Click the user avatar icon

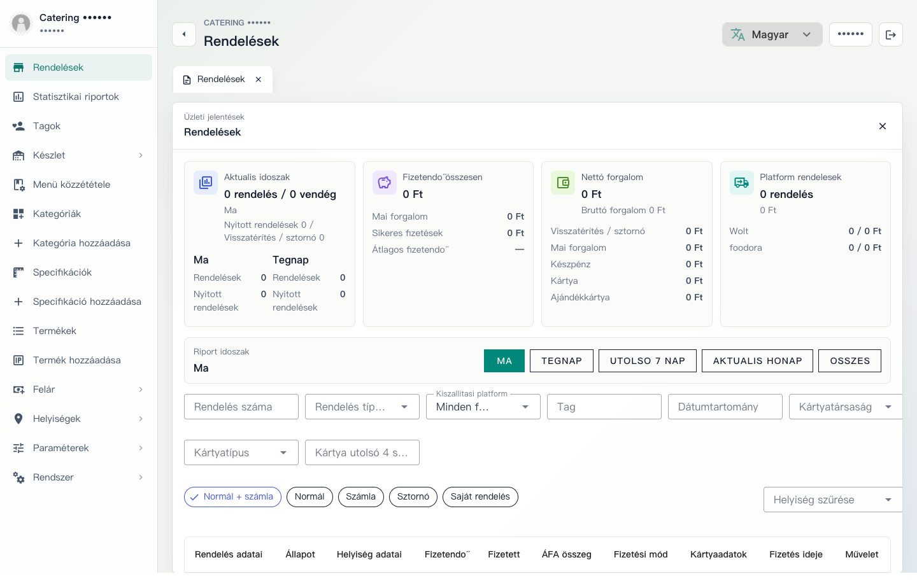pyautogui.click(x=21, y=24)
